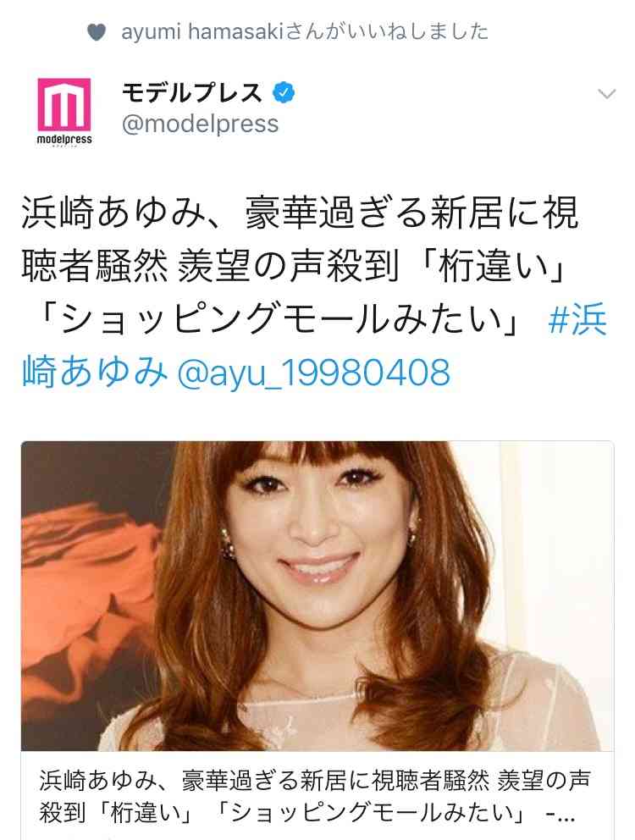
Task: Click 「ショッピングモールみたい」 in the tweet body
Action: (x=279, y=320)
